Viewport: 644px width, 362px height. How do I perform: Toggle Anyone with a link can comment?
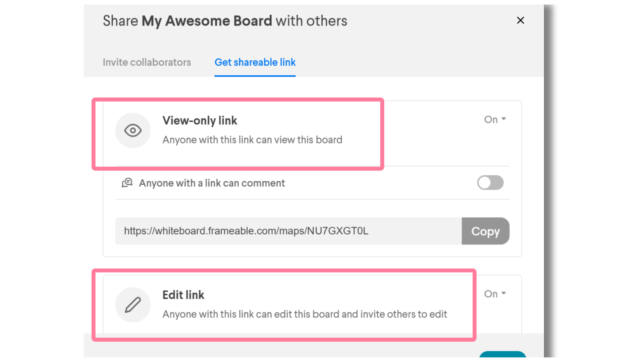pyautogui.click(x=490, y=183)
